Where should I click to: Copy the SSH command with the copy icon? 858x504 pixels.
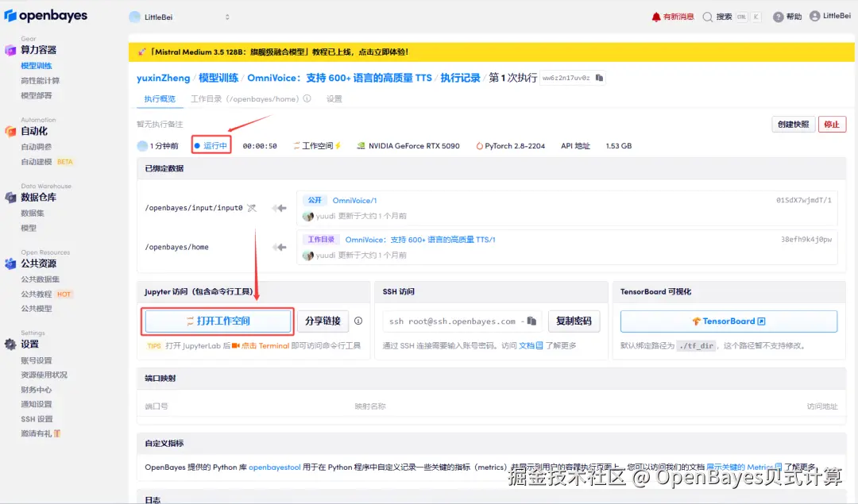pyautogui.click(x=531, y=321)
